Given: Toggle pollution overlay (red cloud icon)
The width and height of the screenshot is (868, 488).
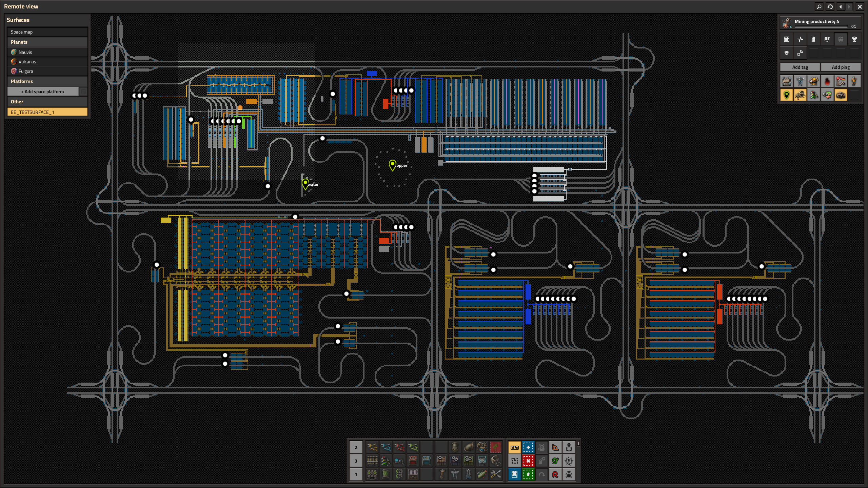Looking at the screenshot, I should (x=827, y=81).
